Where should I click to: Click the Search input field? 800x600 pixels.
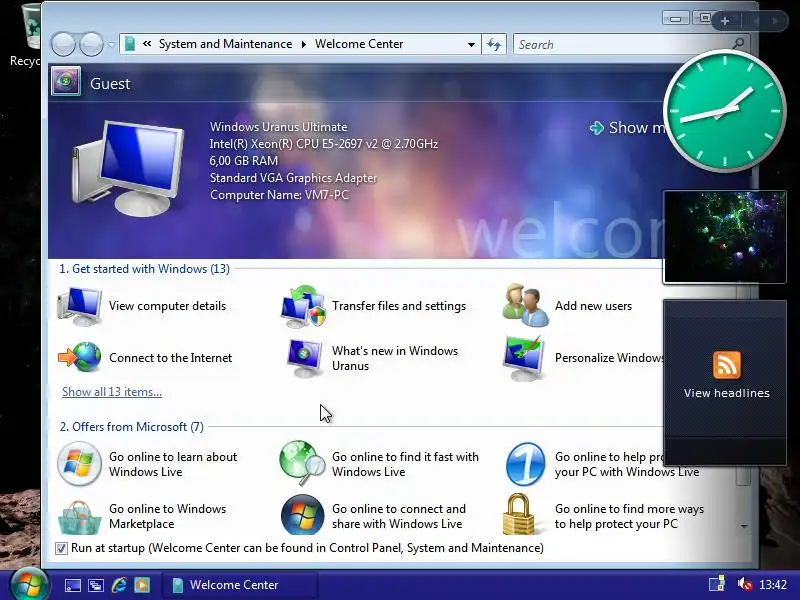[x=622, y=44]
